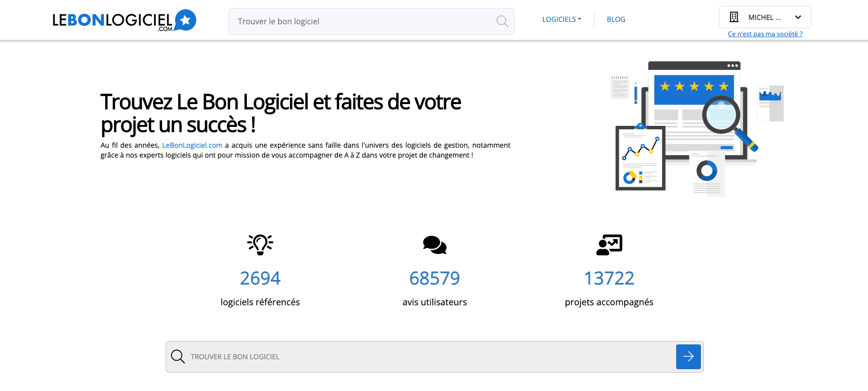The height and width of the screenshot is (391, 868).
Task: Click the presenter chart icon above 13722
Action: (x=609, y=245)
